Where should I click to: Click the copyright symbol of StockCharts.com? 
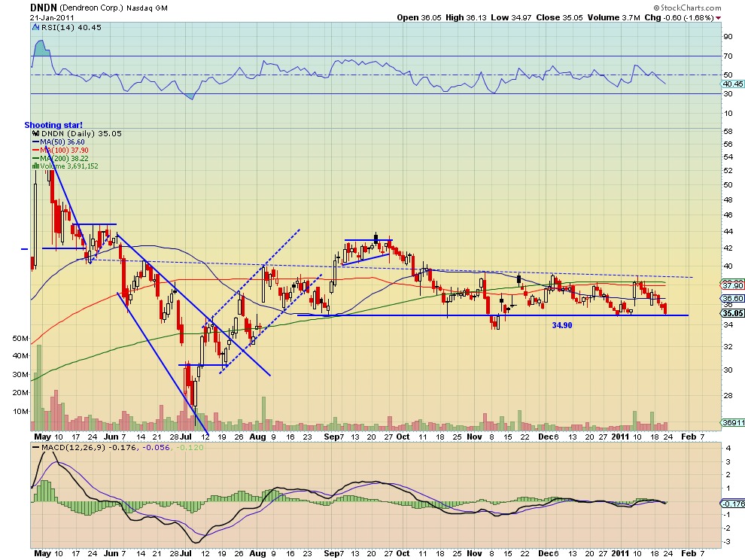(x=657, y=8)
